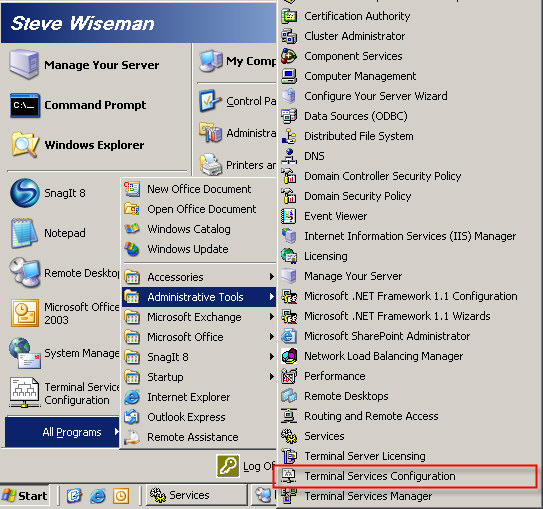Open the Performance monitor icon
The image size is (543, 509).
click(x=289, y=376)
